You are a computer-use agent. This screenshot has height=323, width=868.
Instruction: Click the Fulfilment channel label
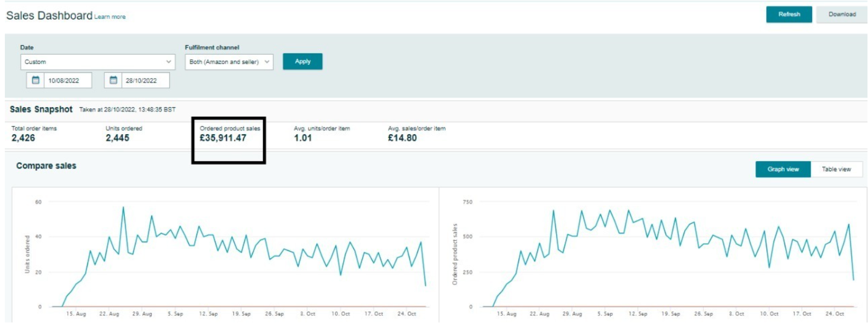212,47
